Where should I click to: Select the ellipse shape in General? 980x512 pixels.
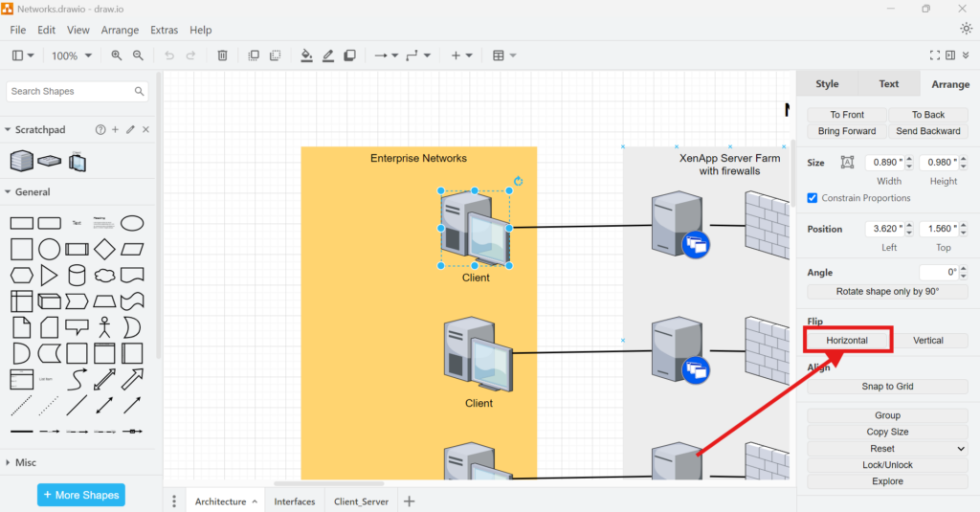click(132, 223)
